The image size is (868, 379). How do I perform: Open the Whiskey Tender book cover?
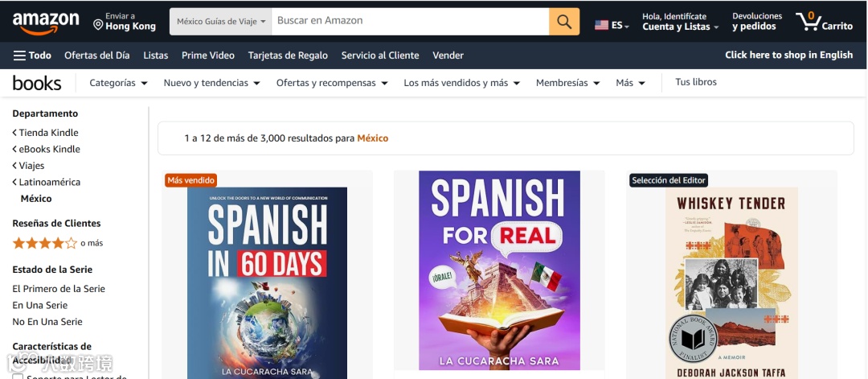pyautogui.click(x=731, y=282)
